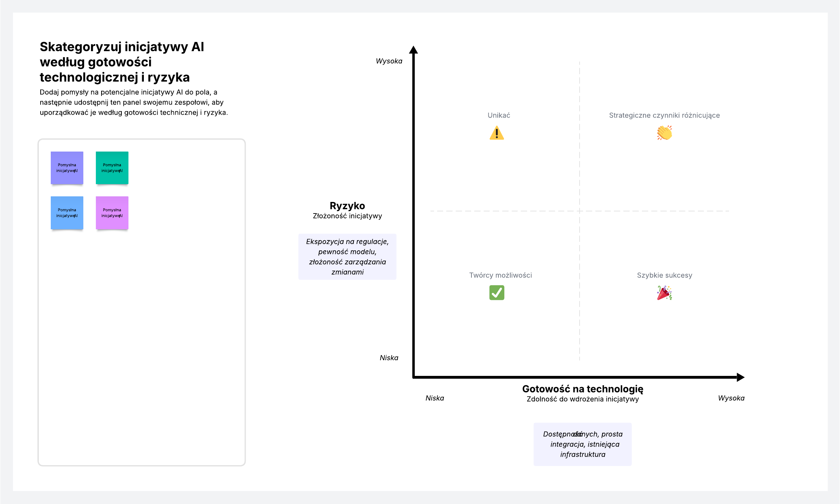
Task: Click the green checkmark icon
Action: point(497,293)
